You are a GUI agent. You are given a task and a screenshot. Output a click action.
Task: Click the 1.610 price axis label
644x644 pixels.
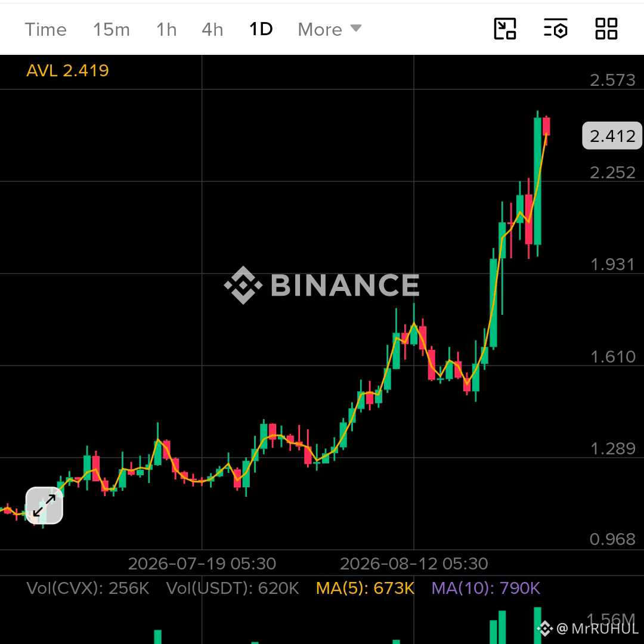(612, 357)
